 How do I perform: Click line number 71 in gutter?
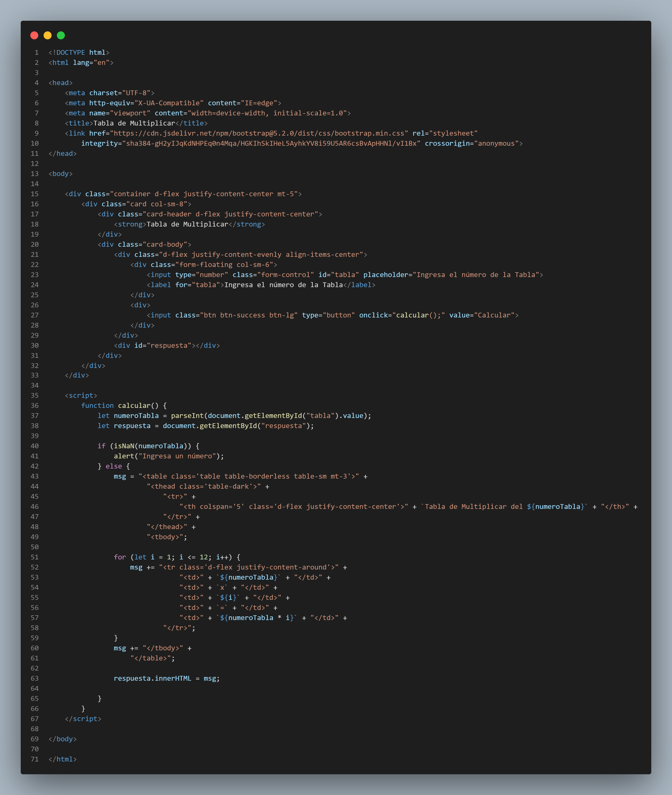click(35, 759)
